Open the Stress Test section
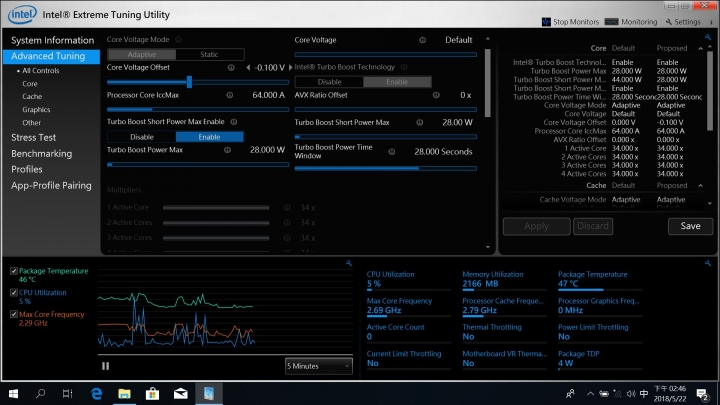The height and width of the screenshot is (405, 720). click(34, 137)
